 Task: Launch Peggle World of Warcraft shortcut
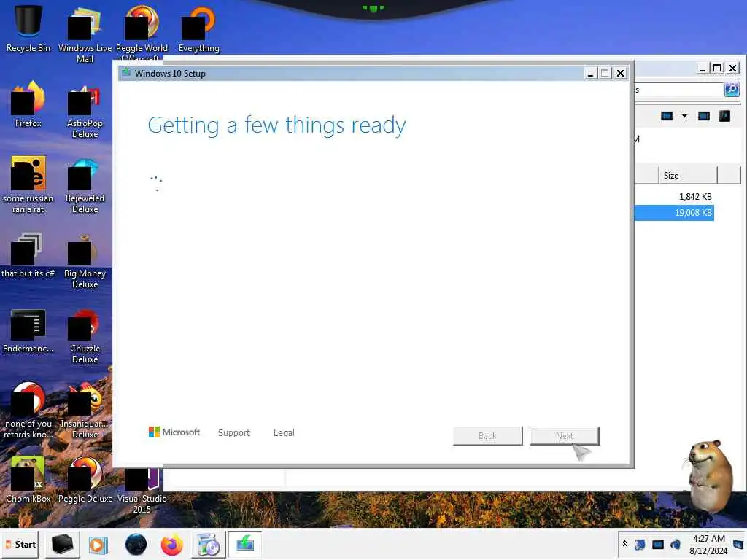click(x=142, y=32)
